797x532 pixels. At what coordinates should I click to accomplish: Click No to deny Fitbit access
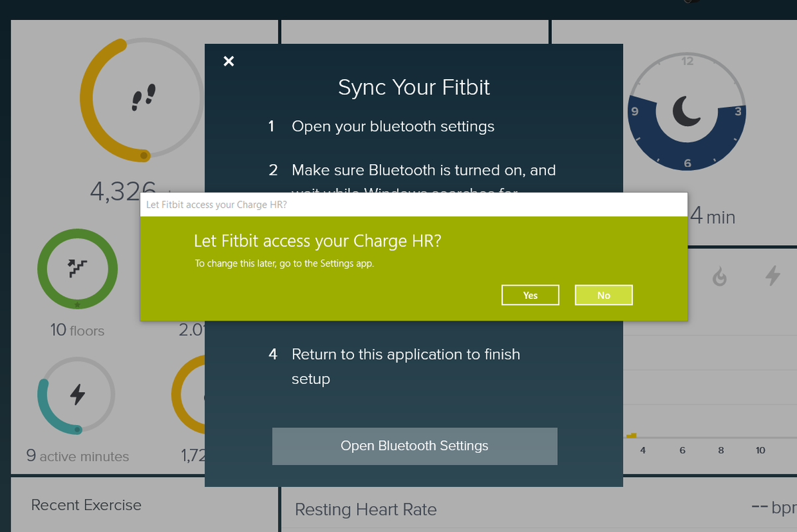[x=603, y=295]
